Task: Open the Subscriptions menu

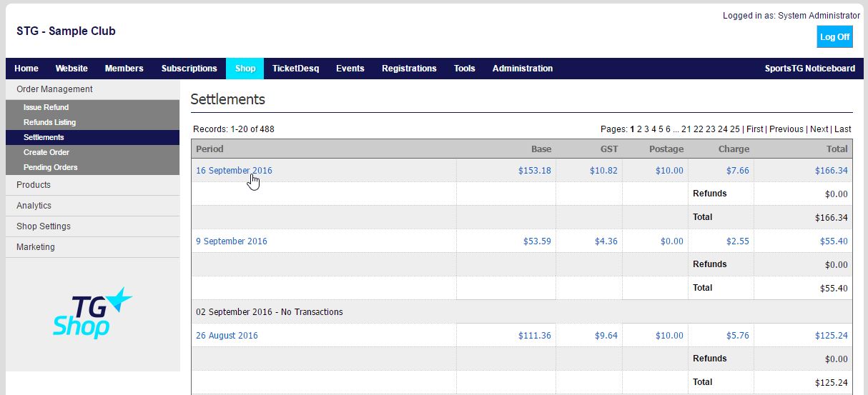Action: [x=189, y=69]
